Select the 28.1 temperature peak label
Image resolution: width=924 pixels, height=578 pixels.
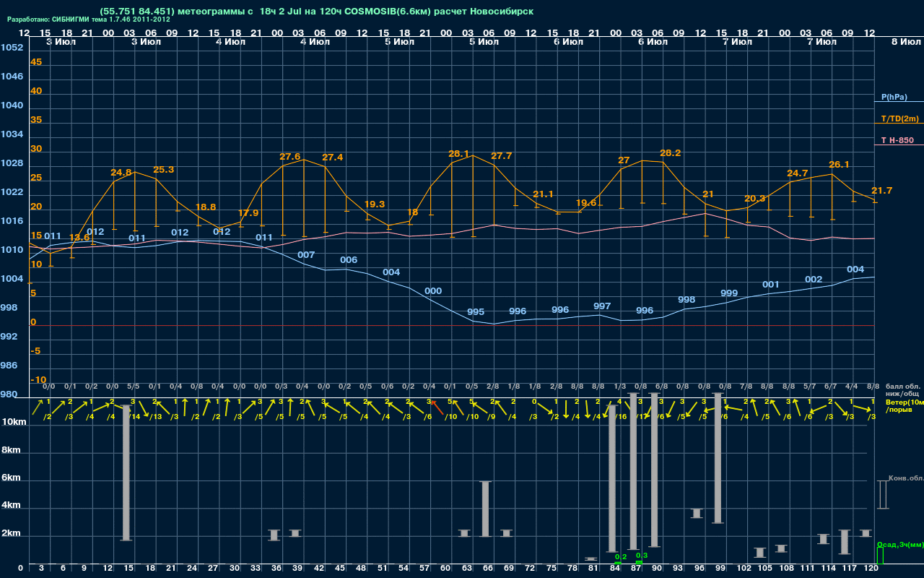tap(459, 153)
